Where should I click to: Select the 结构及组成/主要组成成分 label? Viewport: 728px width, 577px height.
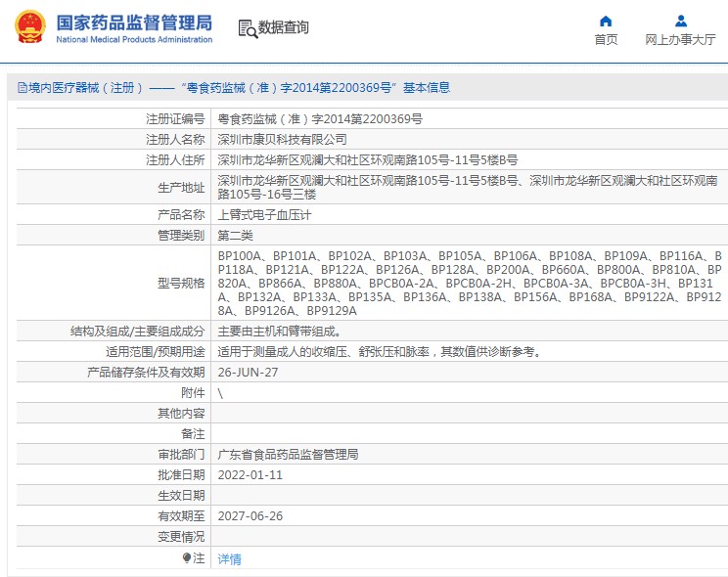pyautogui.click(x=137, y=331)
